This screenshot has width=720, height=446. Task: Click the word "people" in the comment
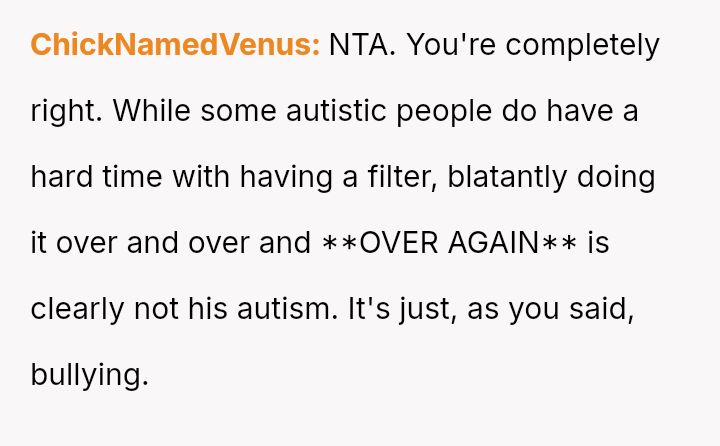point(449,111)
